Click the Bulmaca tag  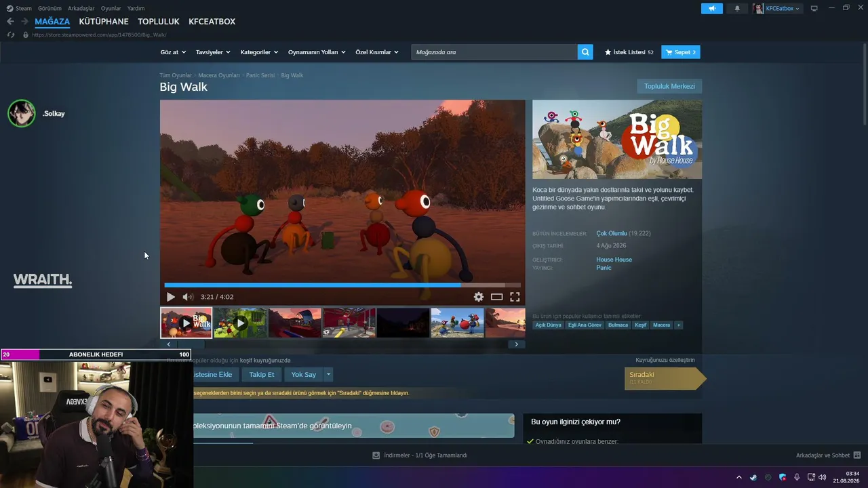pos(618,325)
